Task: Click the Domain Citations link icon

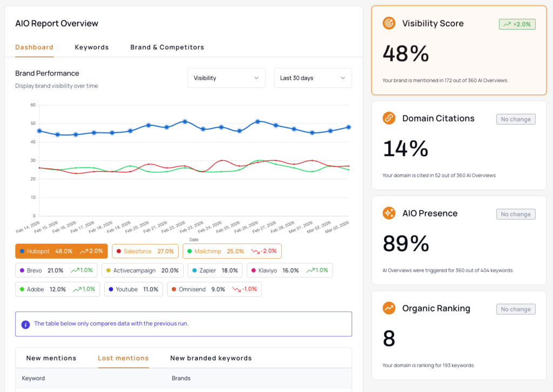Action: (389, 118)
